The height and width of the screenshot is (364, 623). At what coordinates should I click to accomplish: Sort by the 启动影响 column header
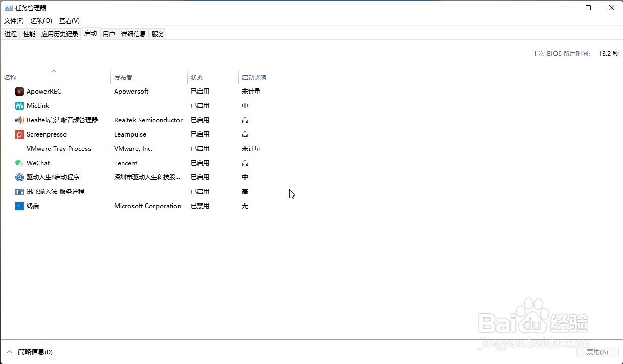[264, 77]
